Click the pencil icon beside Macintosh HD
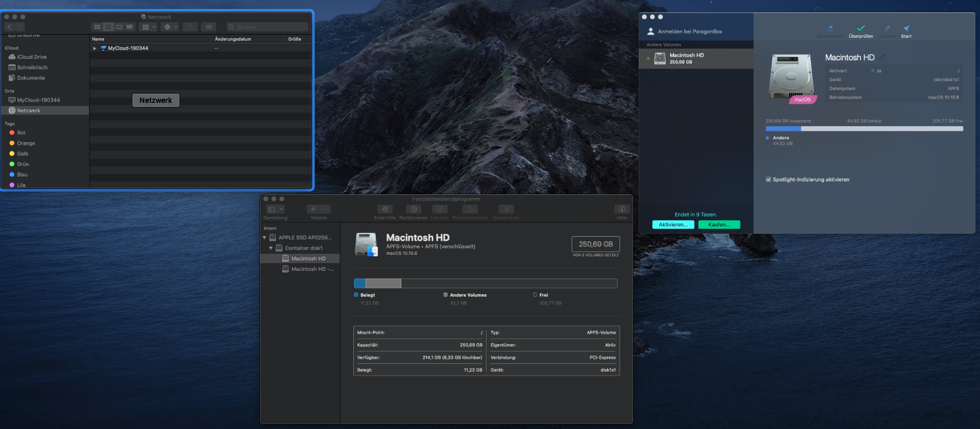Image resolution: width=980 pixels, height=429 pixels. (882, 57)
